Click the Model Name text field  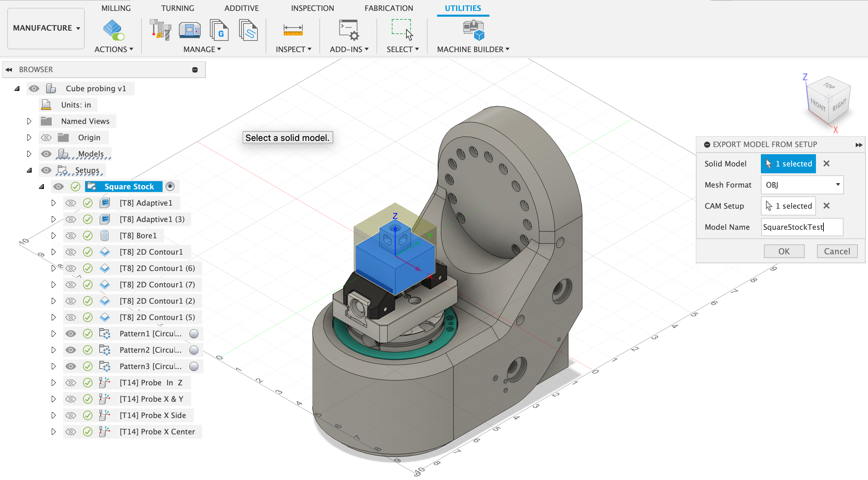point(802,227)
